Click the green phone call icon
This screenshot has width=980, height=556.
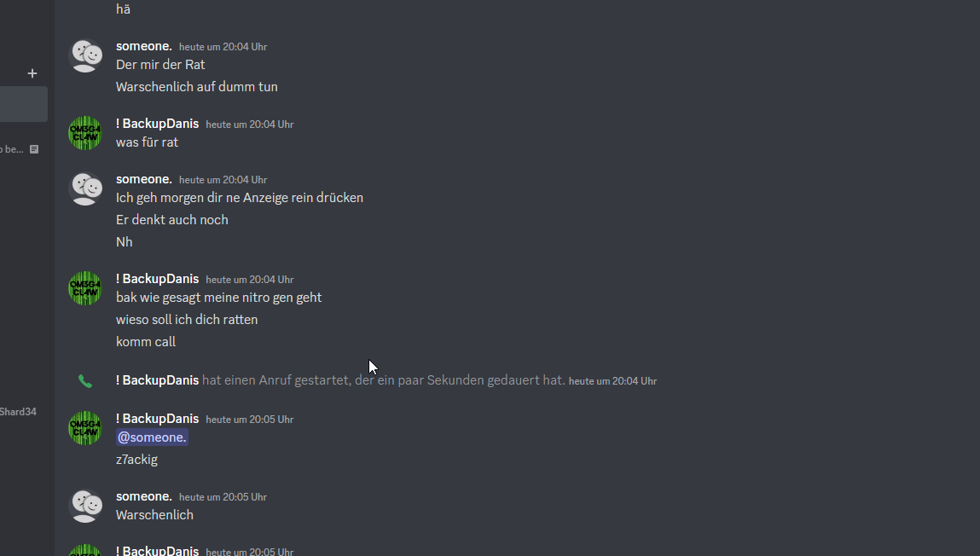pos(85,381)
